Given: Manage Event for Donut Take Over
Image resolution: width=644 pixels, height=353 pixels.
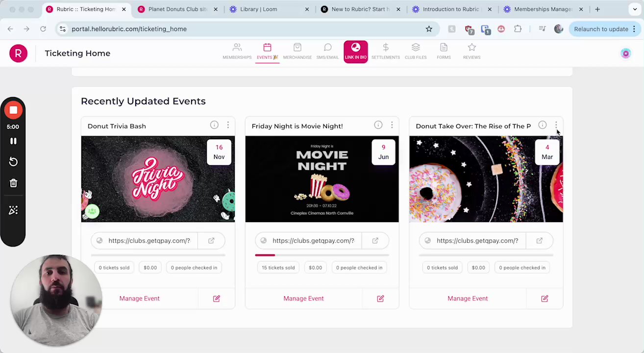Looking at the screenshot, I should [x=468, y=299].
